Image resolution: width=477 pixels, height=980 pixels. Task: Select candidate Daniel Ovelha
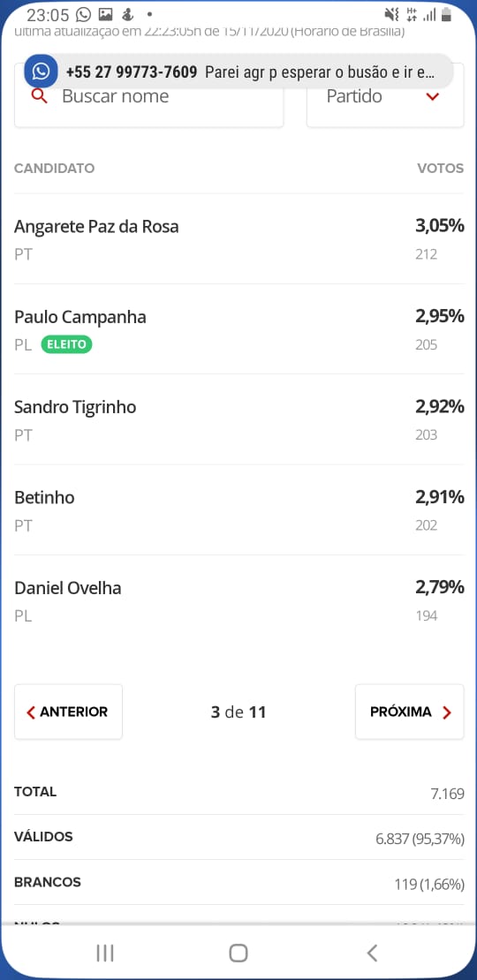click(x=238, y=600)
